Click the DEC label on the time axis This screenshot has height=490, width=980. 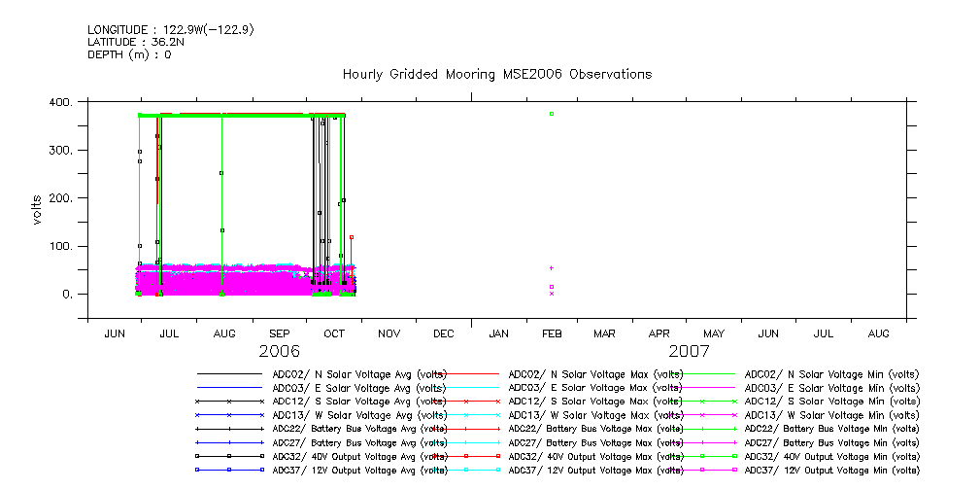444,333
